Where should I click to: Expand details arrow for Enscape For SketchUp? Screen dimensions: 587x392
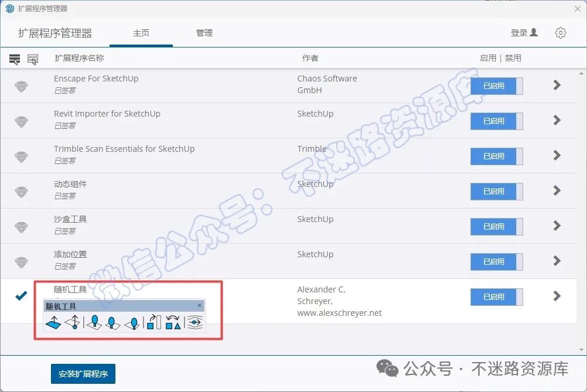click(x=557, y=85)
